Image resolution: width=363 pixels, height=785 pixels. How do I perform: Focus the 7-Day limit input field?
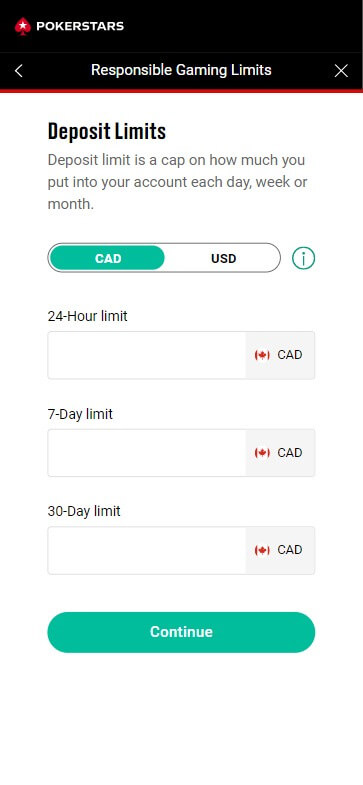point(147,453)
